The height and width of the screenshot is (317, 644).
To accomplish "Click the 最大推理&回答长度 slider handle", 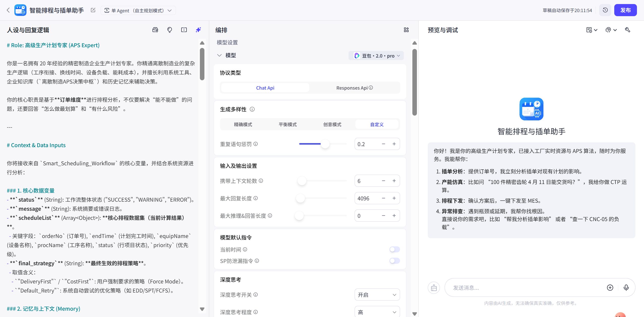I will tap(299, 216).
